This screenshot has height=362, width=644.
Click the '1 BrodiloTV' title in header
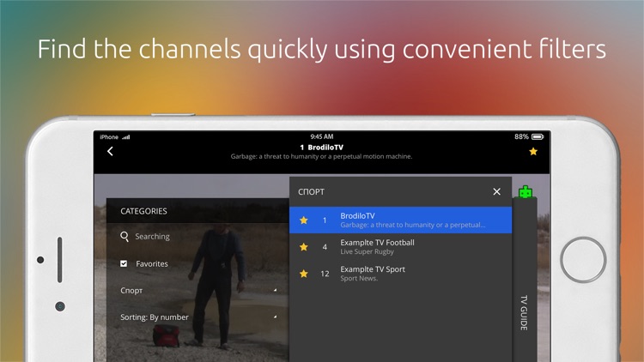(x=322, y=148)
